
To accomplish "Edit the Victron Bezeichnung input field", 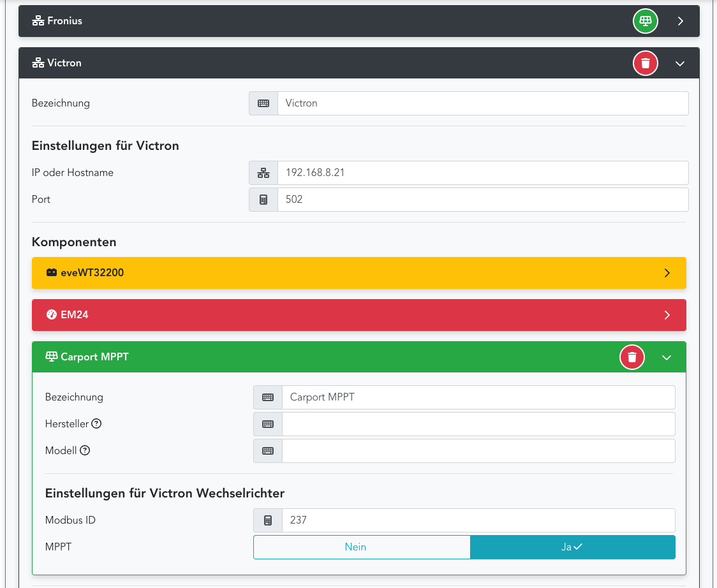I will (x=483, y=103).
